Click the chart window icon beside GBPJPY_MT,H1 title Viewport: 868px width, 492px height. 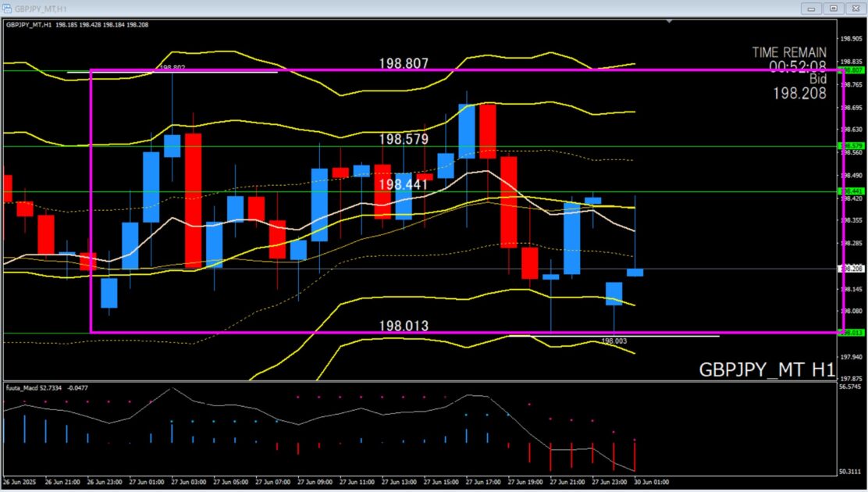tap(9, 8)
